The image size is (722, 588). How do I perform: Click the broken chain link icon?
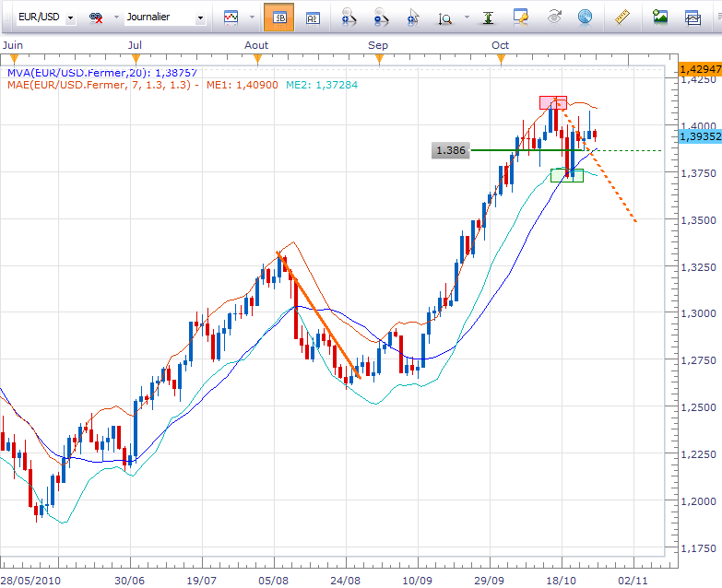96,17
